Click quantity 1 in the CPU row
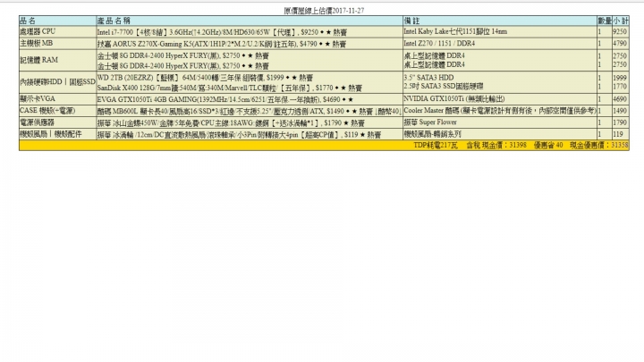Image resolution: width=644 pixels, height=362 pixels. pos(599,32)
